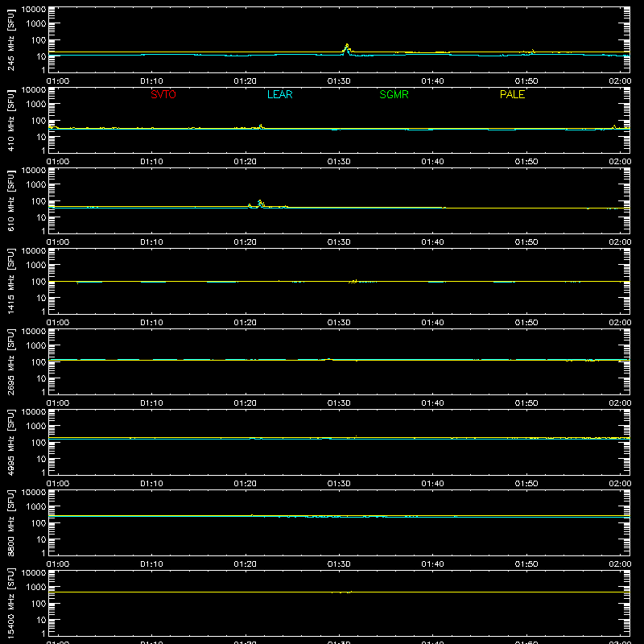Select the 245 MHz [SFU] axis title

[x=11, y=39]
